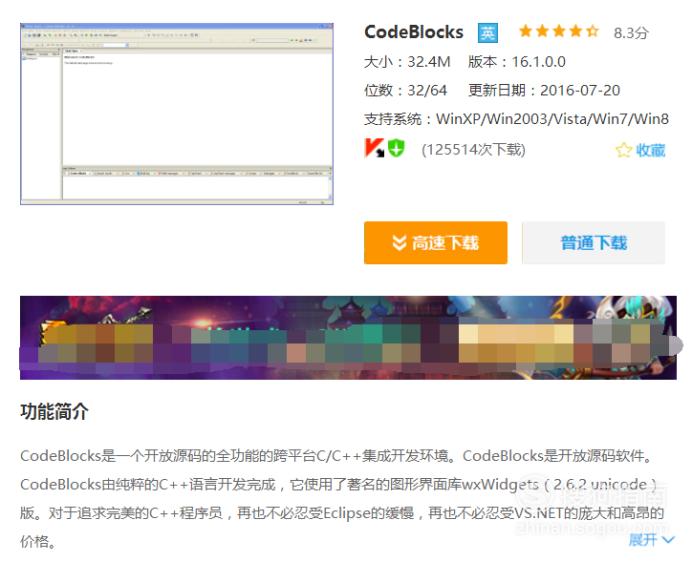
Task: Click the 8.3分 score text
Action: 631,33
